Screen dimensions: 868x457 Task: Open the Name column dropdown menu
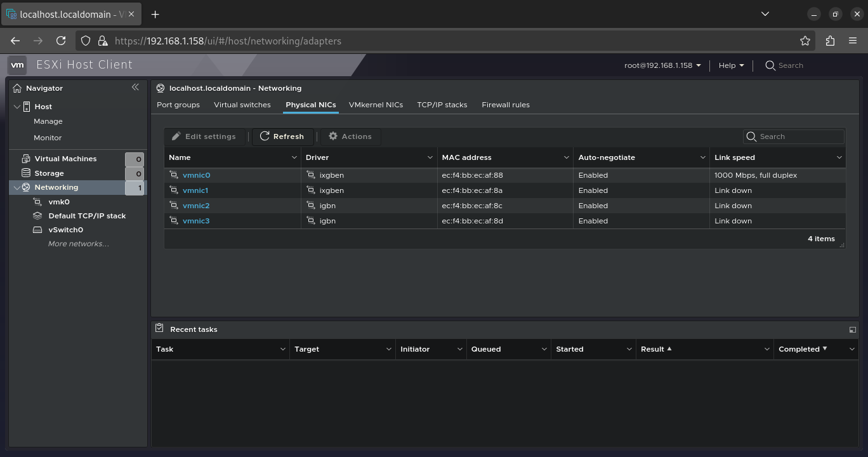coord(294,157)
